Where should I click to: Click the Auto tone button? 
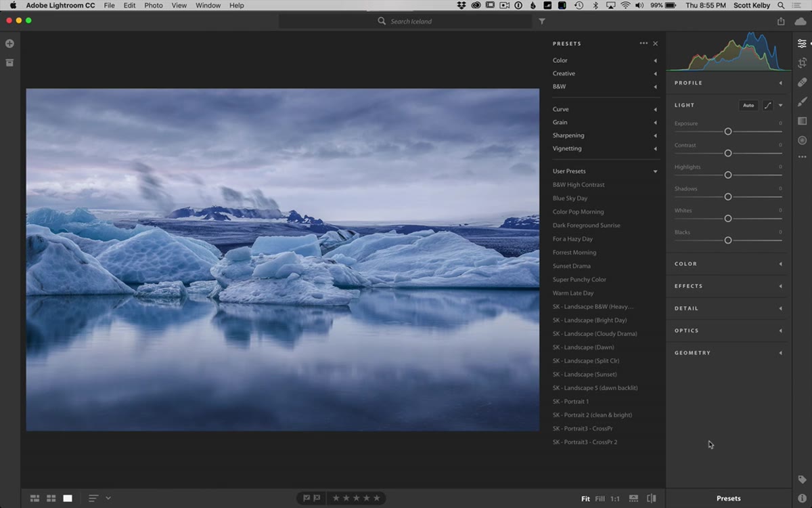click(748, 105)
